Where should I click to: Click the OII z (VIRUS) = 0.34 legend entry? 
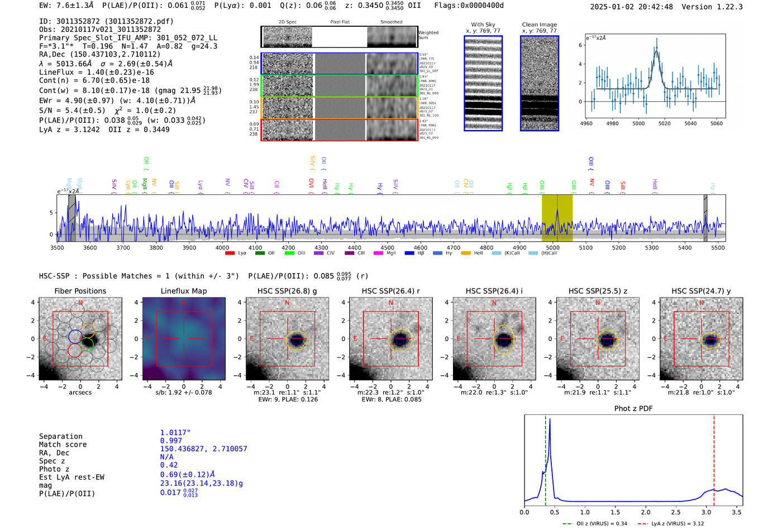(x=595, y=524)
